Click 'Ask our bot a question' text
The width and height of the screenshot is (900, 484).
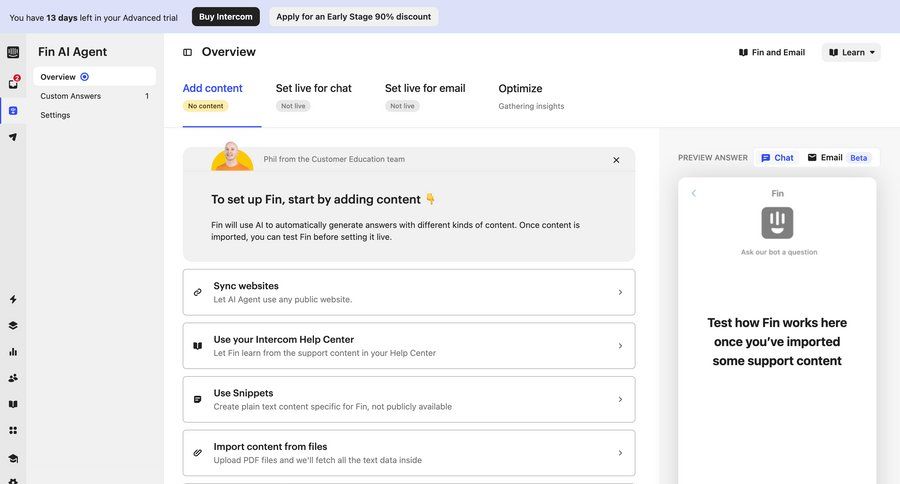point(779,252)
